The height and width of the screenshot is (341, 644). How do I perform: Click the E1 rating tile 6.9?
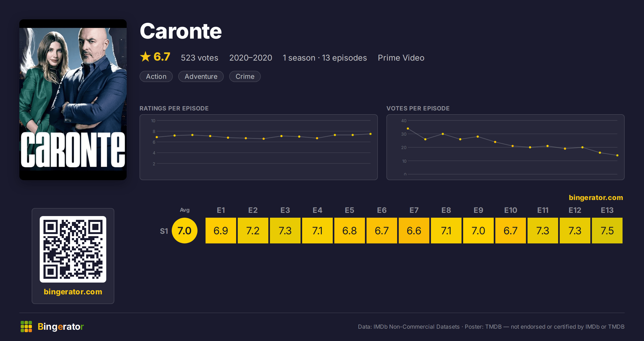point(221,231)
